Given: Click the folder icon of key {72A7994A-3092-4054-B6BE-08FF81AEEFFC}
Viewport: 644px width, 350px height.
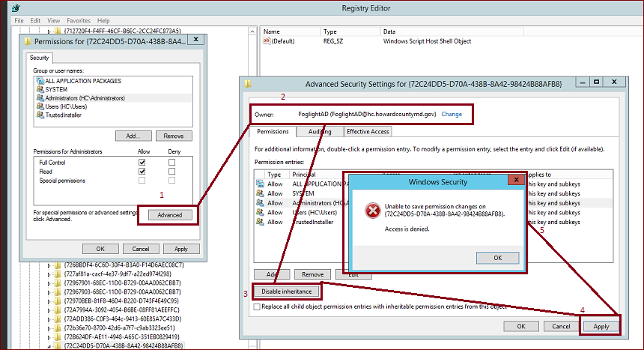Looking at the screenshot, I should (x=58, y=310).
